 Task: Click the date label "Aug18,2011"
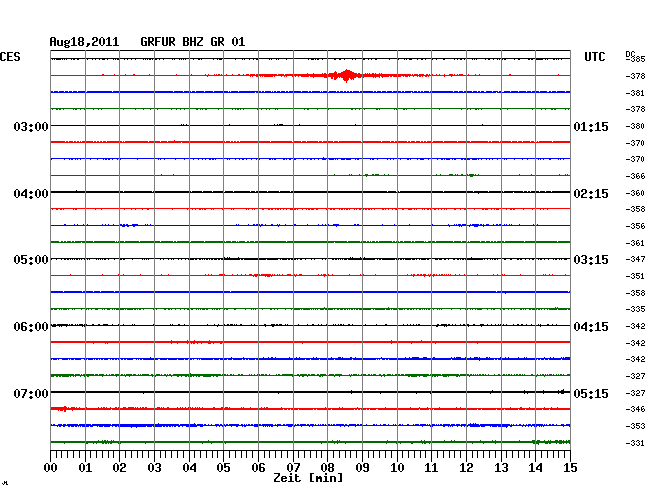(84, 42)
